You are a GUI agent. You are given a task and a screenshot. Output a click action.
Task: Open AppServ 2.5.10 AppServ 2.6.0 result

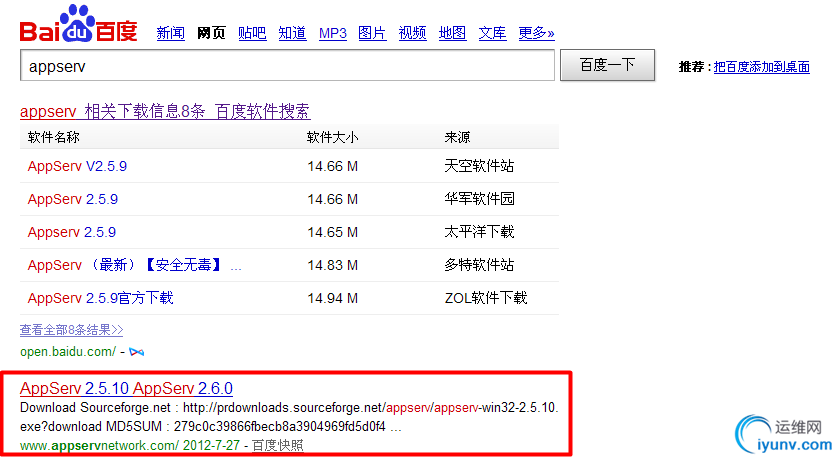click(126, 388)
